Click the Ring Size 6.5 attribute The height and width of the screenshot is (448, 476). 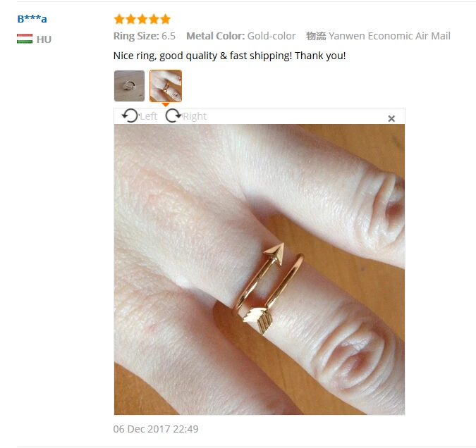[145, 36]
